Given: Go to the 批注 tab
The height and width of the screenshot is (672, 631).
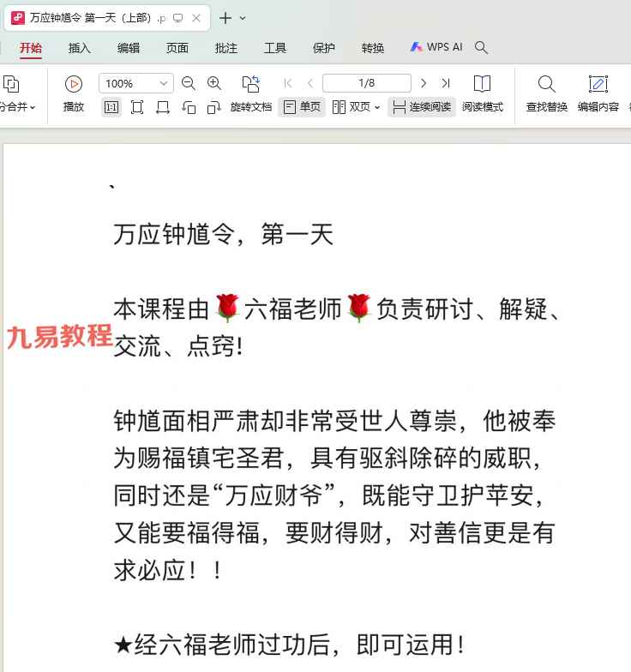Looking at the screenshot, I should coord(226,48).
